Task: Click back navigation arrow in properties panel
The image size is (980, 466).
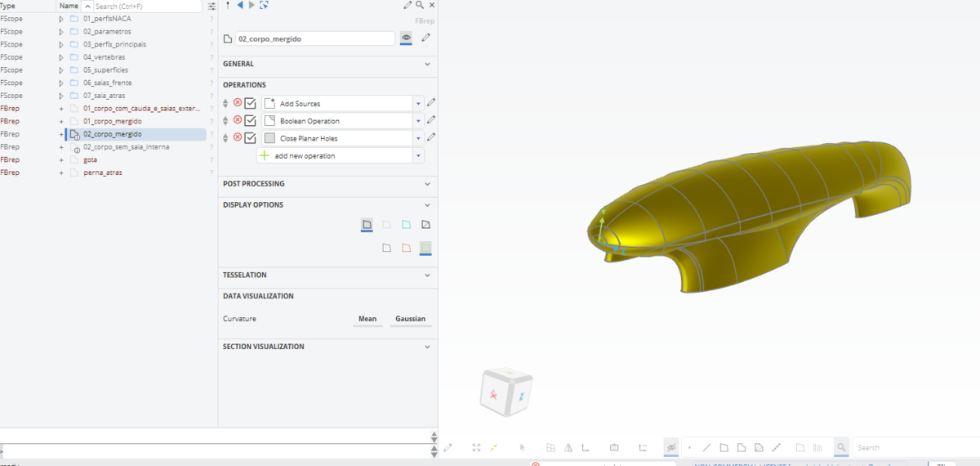Action: (x=240, y=5)
